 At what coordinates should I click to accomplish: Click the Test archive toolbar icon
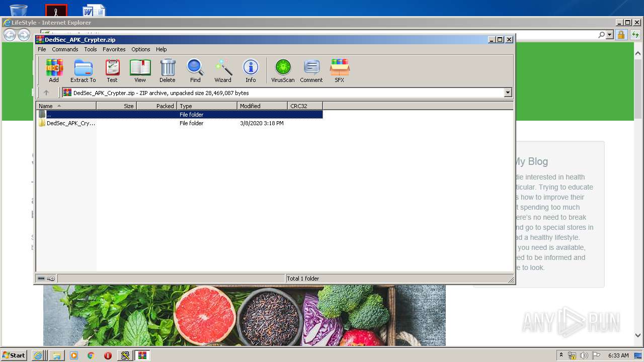[x=112, y=70]
